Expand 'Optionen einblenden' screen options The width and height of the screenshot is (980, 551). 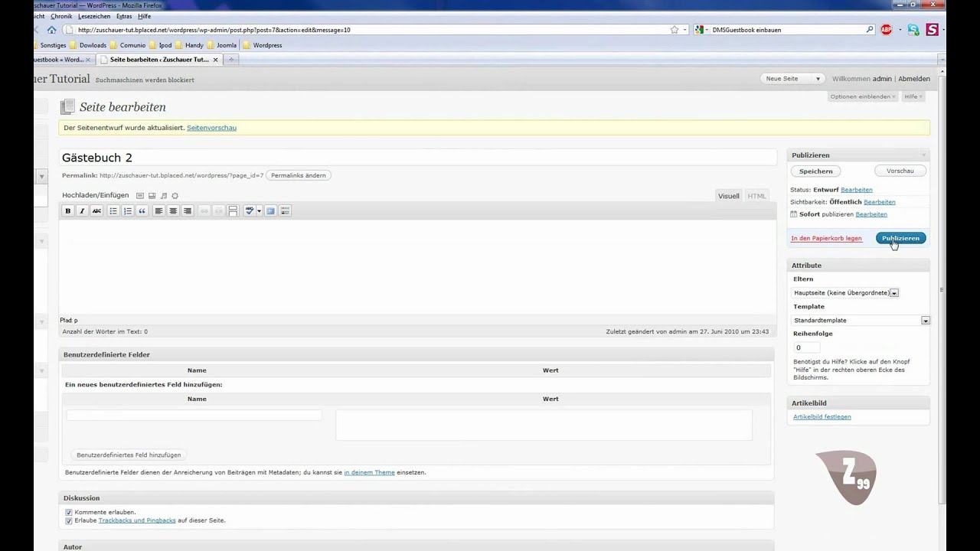(x=863, y=96)
